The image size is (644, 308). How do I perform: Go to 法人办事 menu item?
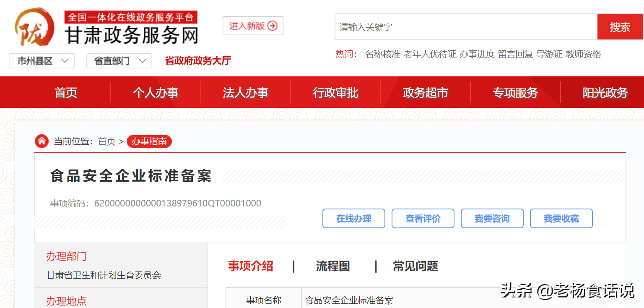[x=245, y=92]
